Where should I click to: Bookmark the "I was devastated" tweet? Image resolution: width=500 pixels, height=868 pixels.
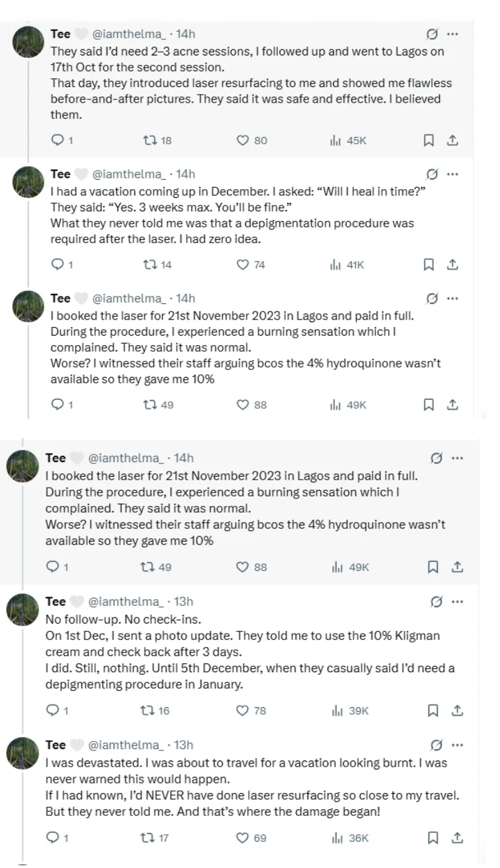(434, 838)
